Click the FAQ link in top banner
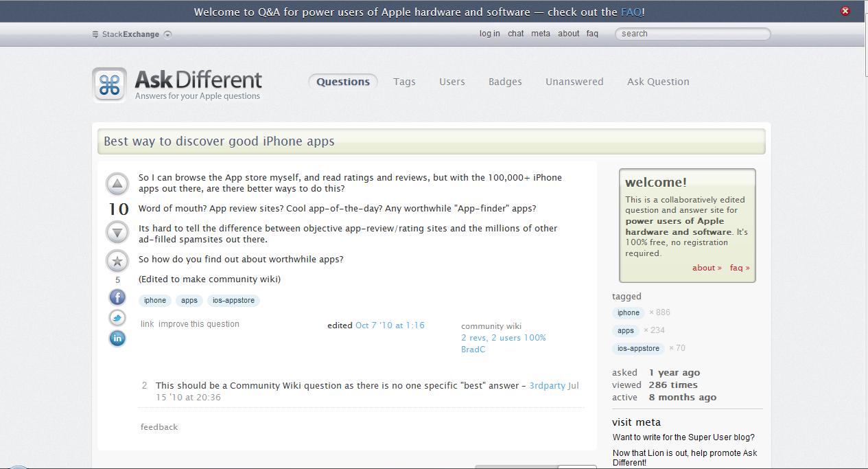868x469 pixels. [631, 12]
